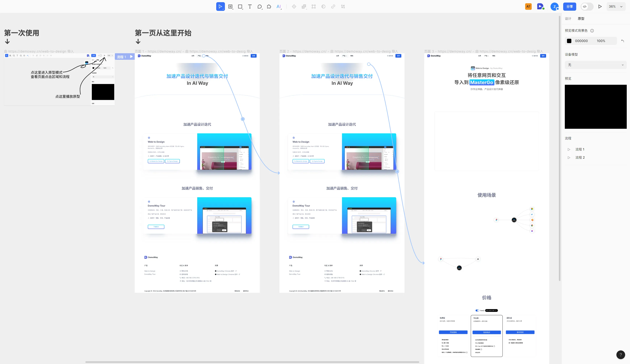The width and height of the screenshot is (630, 364).
Task: Play 流程 1 from the flow list
Action: point(569,149)
